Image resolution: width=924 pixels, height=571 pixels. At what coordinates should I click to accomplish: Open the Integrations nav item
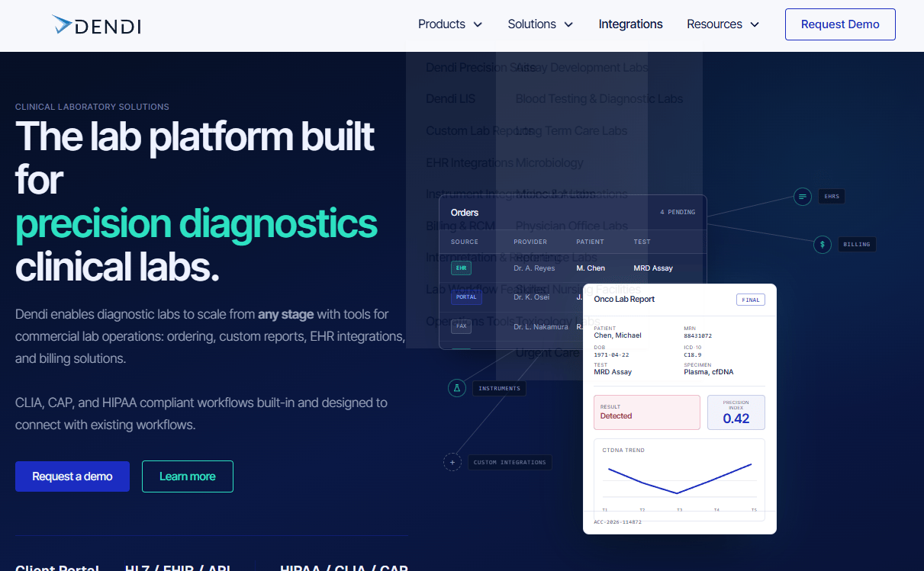pos(630,24)
